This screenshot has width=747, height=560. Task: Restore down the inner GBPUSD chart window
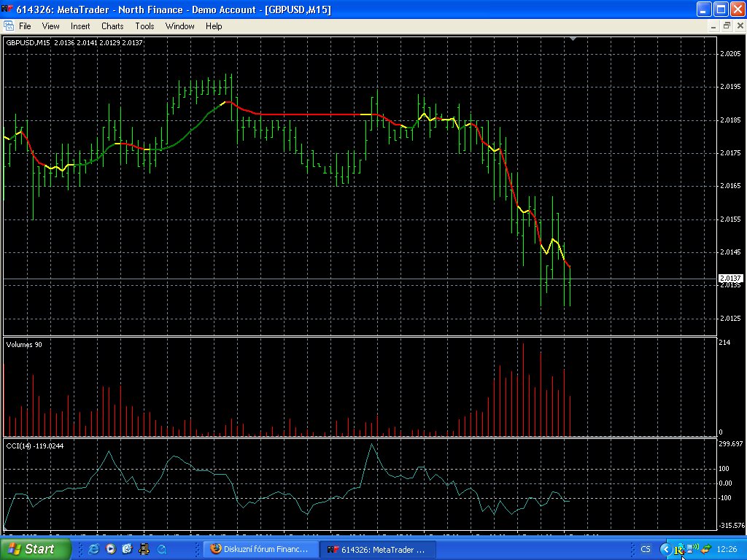(727, 26)
